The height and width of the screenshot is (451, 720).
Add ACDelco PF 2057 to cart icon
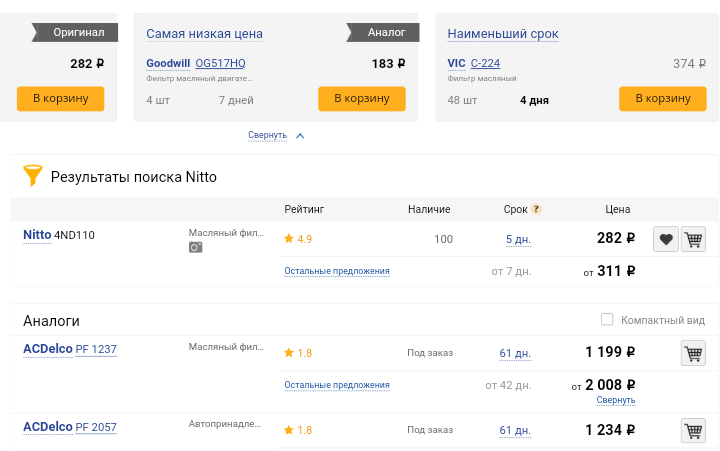[693, 430]
